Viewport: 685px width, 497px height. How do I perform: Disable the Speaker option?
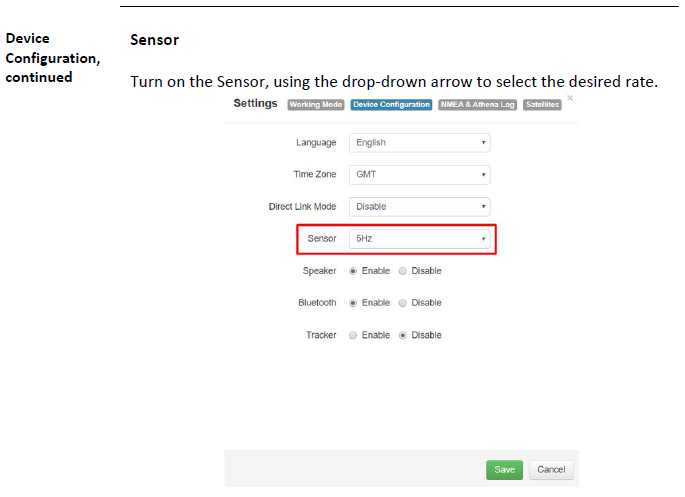tap(403, 271)
